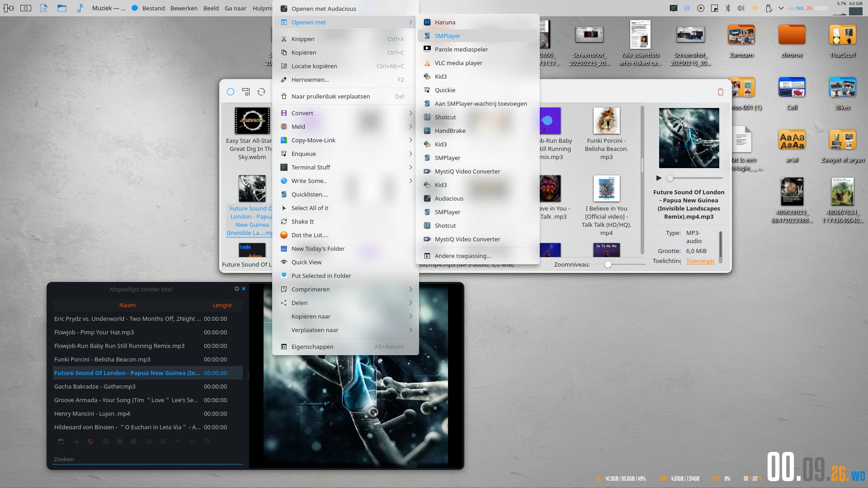Click Aan SMPlayer-wachtrij toevoegen
Screen dimensions: 868x488
coord(477,103)
